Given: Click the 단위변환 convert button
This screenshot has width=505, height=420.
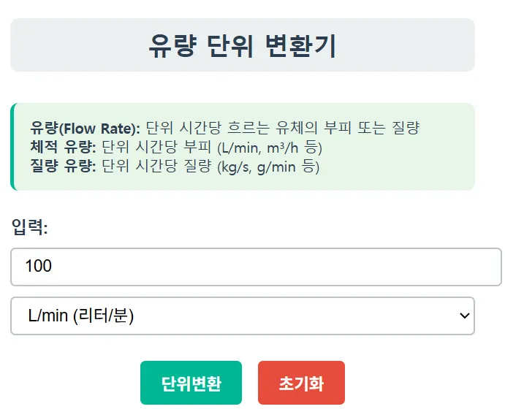Looking at the screenshot, I should click(x=191, y=383).
